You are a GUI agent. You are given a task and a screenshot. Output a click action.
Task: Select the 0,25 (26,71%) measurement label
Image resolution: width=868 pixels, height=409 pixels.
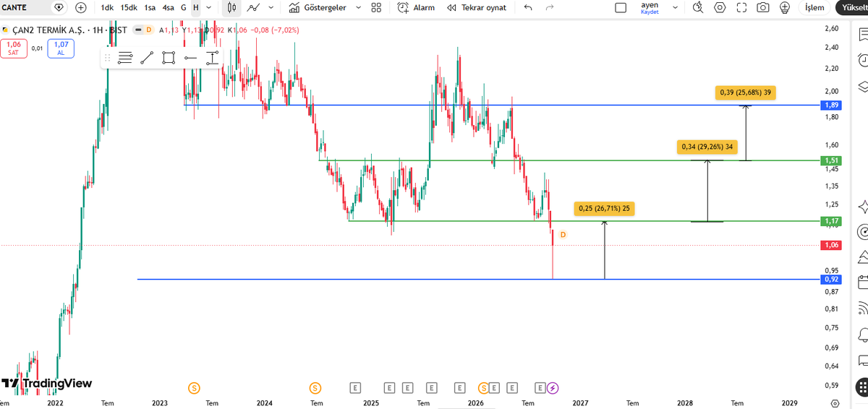(604, 209)
